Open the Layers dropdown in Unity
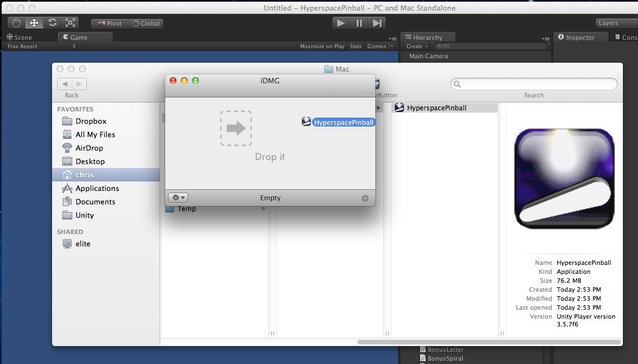Screen dimensions: 638x364 point(617,23)
